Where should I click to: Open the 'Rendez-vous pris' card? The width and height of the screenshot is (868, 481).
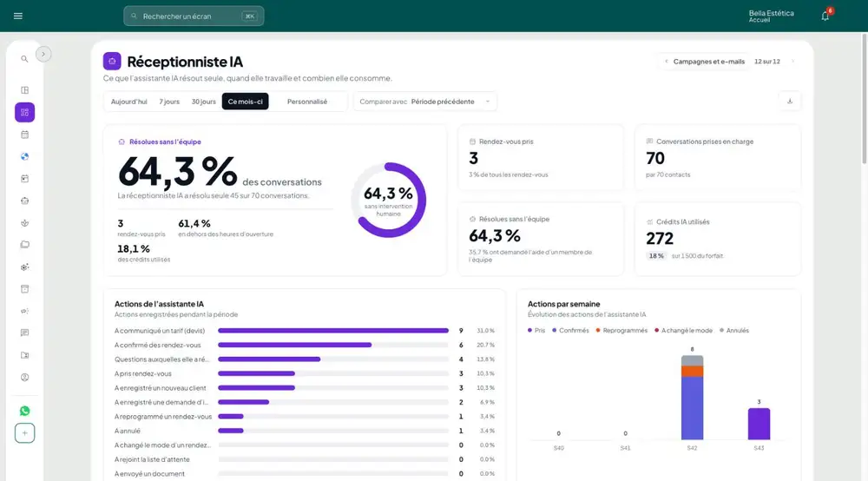(540, 158)
